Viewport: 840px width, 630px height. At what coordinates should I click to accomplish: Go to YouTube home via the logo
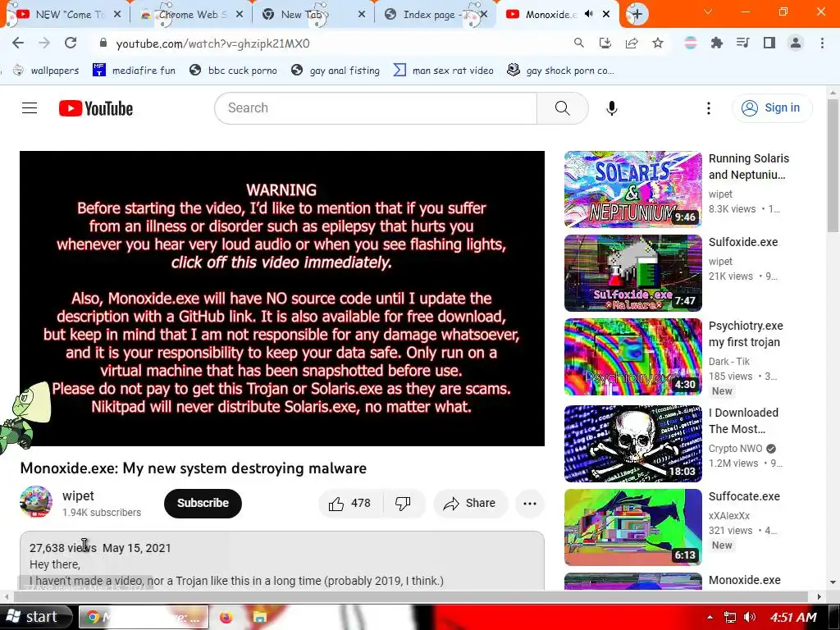[96, 108]
